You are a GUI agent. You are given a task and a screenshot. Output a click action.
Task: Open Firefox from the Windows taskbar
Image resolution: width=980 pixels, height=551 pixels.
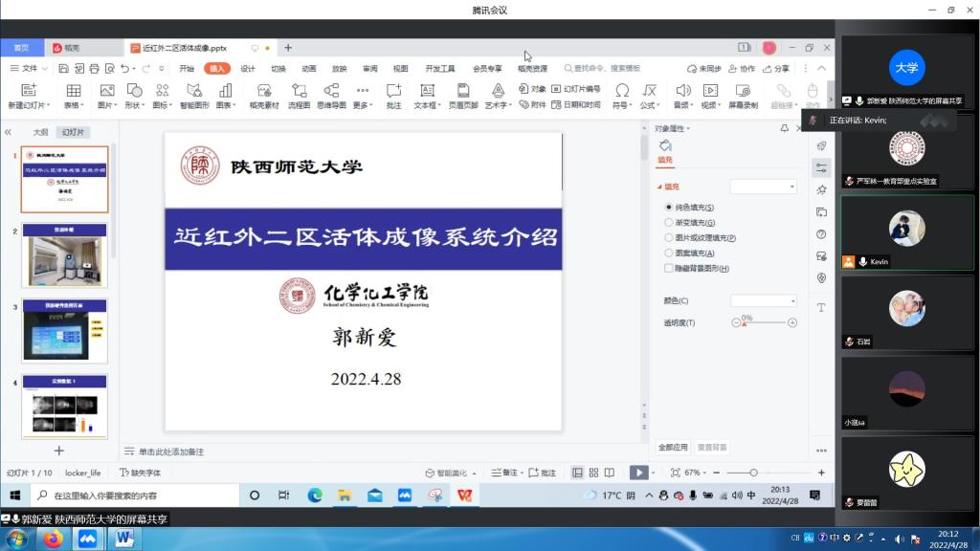pos(54,539)
